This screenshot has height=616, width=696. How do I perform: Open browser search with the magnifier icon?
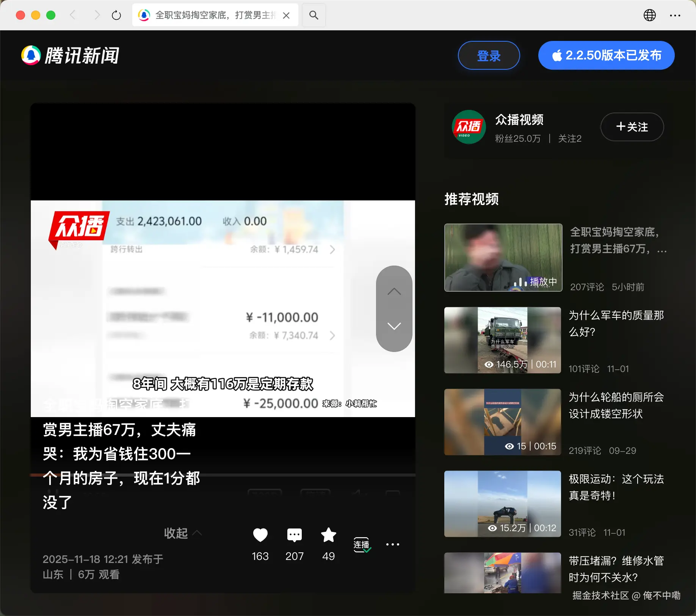tap(313, 15)
